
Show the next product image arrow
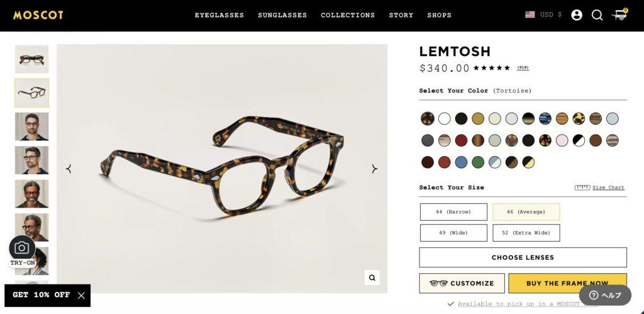(x=374, y=169)
